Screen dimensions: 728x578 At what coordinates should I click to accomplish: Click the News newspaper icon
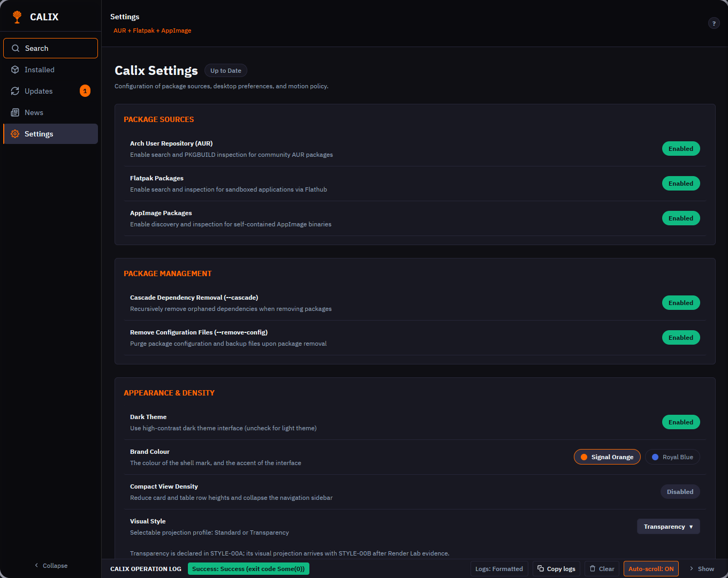coord(15,112)
